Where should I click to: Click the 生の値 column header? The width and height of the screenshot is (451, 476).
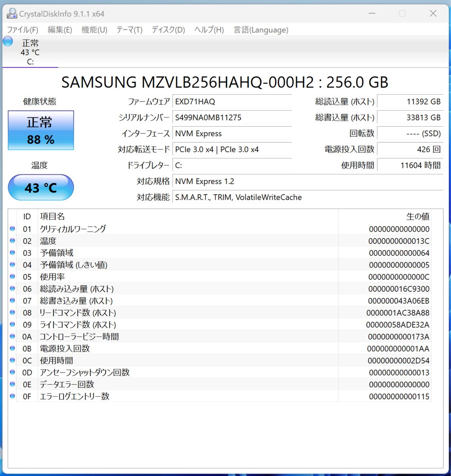(x=385, y=217)
